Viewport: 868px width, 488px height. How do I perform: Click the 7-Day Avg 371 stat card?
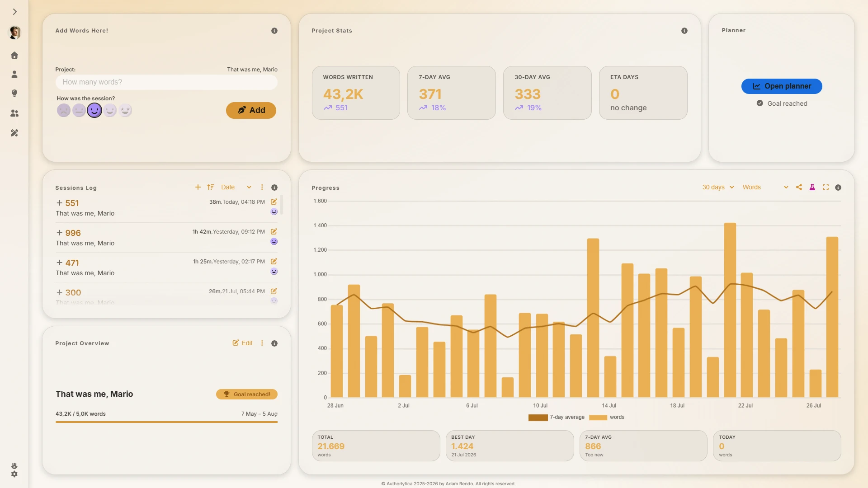452,93
